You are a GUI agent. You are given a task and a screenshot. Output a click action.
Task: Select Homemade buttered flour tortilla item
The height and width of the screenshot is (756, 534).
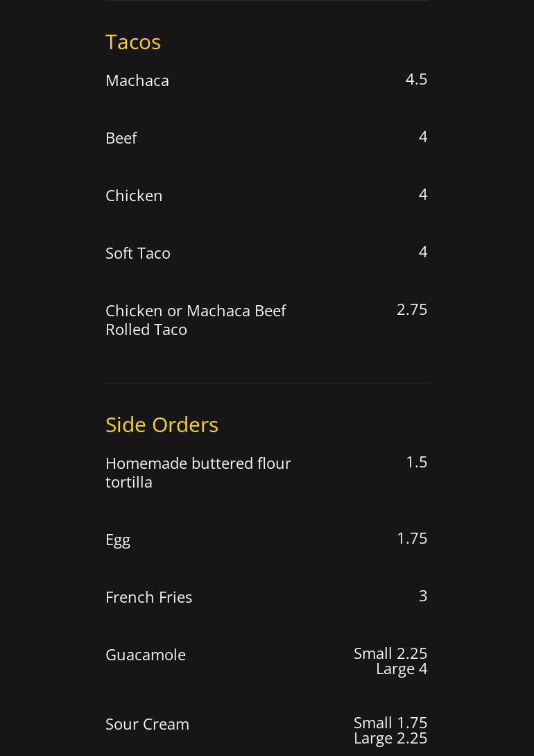[198, 472]
